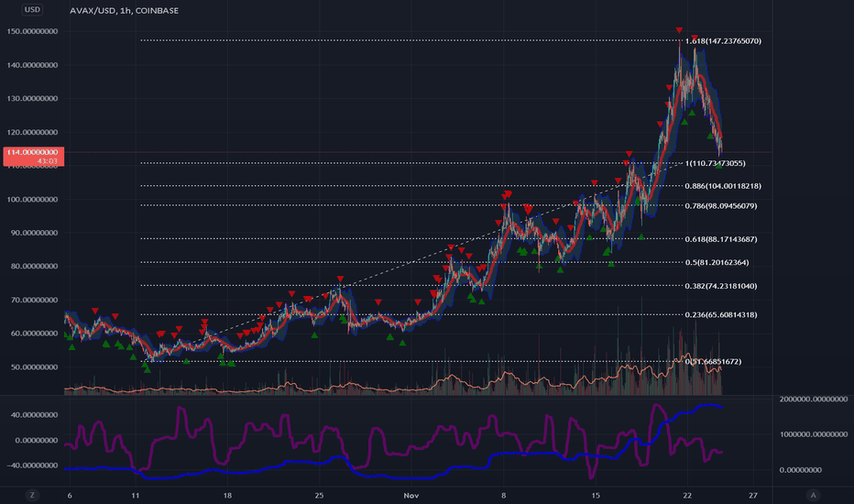Screen dimensions: 854x504
Task: Click the 0.236(65.60814318) Fibonacci label
Action: click(721, 315)
